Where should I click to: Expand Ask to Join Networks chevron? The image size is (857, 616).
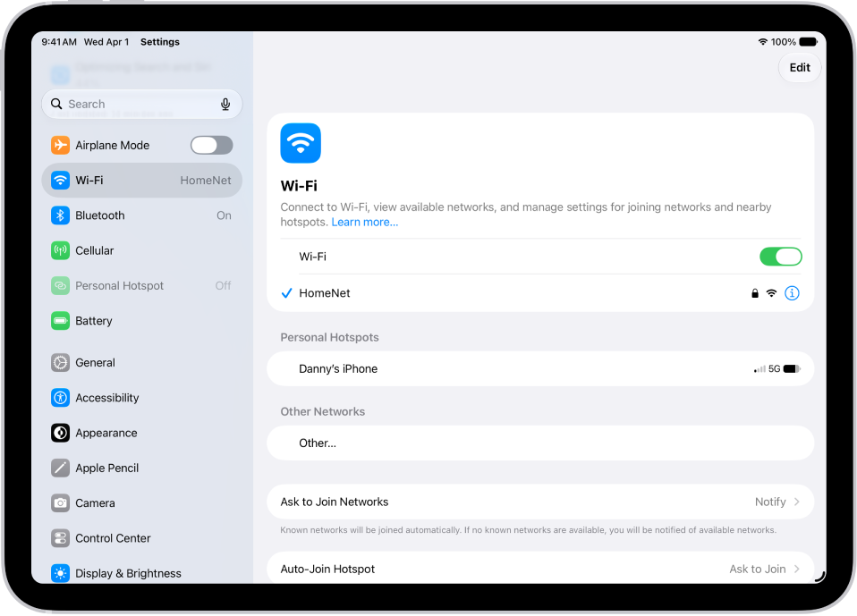[796, 502]
